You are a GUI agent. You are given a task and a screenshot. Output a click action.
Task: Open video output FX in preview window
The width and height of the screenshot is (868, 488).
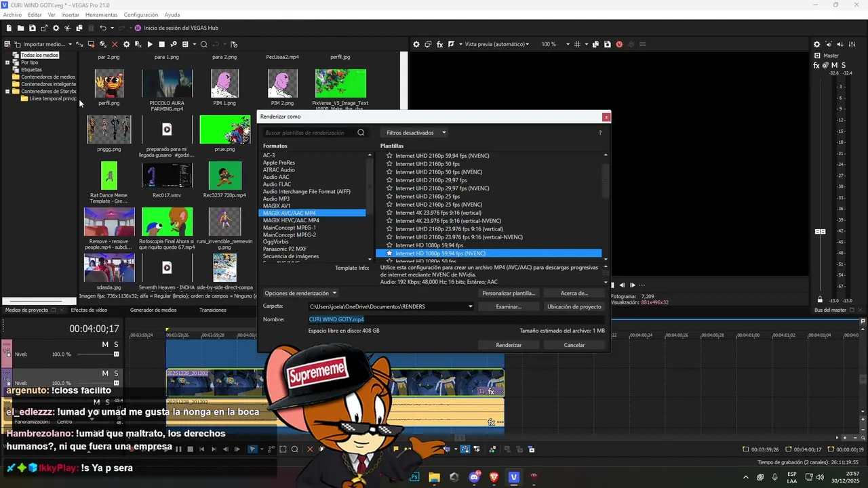pyautogui.click(x=439, y=44)
